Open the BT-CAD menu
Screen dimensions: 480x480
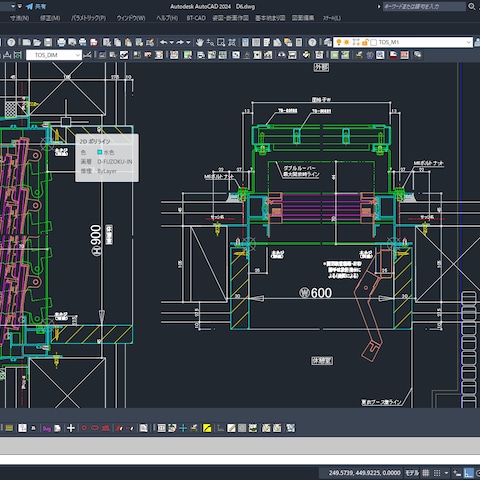[x=196, y=18]
